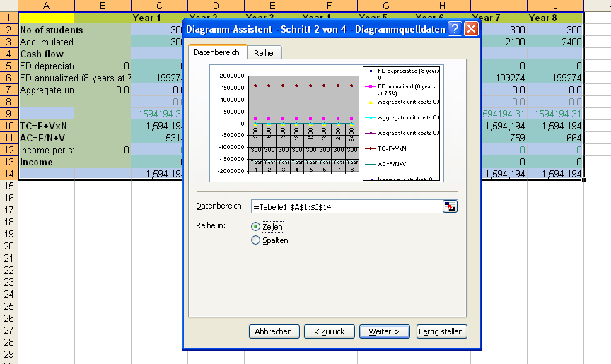Screen dimensions: 611x364
Task: Select column J header
Action: pyautogui.click(x=555, y=6)
